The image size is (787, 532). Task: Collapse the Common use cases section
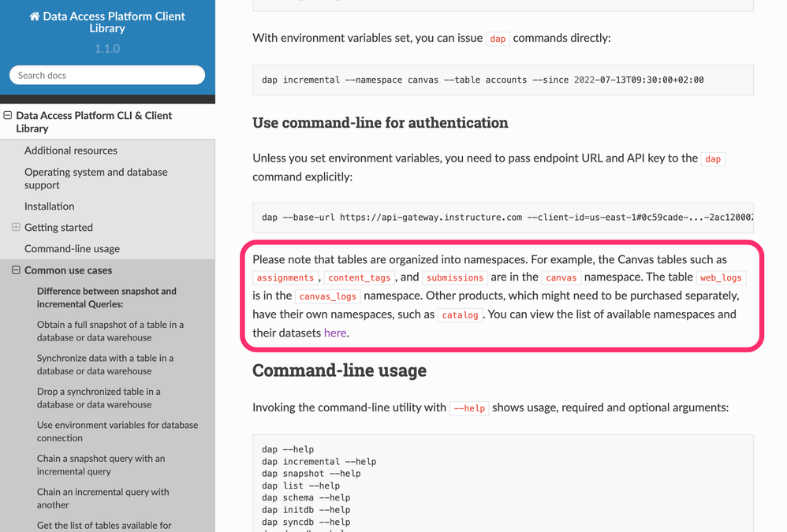pyautogui.click(x=16, y=270)
